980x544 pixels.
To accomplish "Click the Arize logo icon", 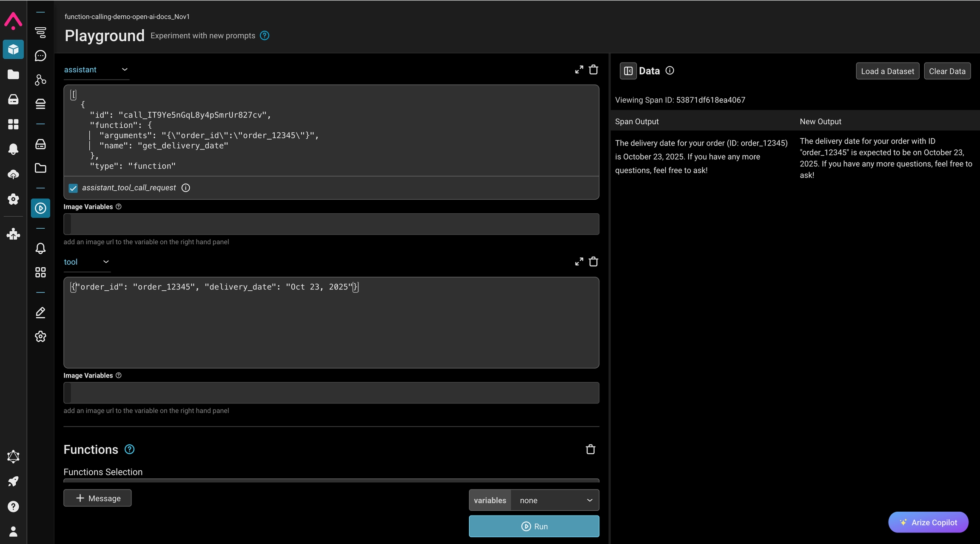I will (x=13, y=20).
